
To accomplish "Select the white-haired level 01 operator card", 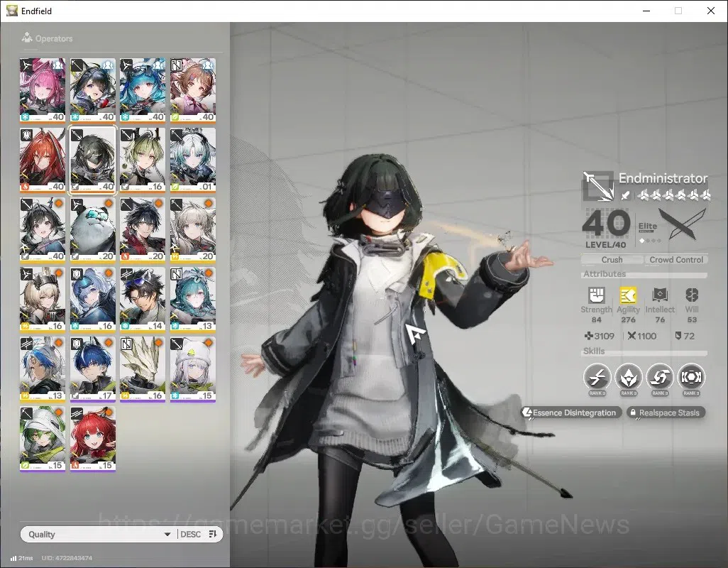I will click(193, 160).
